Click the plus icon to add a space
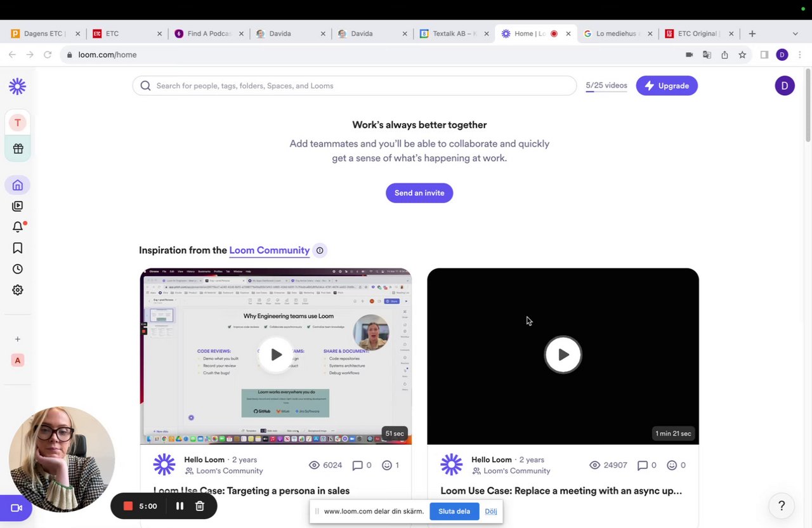The image size is (812, 528). pos(18,340)
